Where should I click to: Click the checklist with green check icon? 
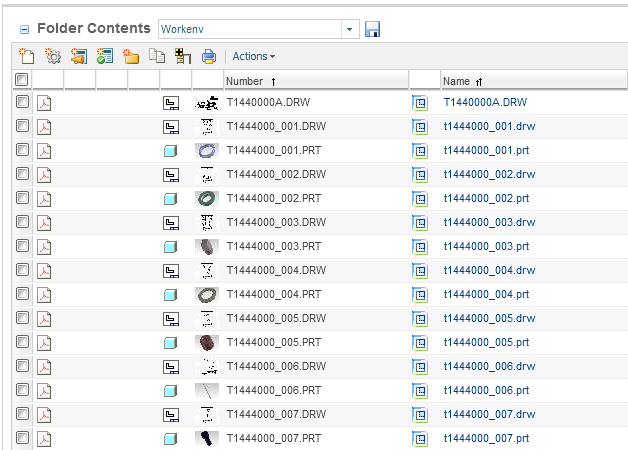click(105, 56)
